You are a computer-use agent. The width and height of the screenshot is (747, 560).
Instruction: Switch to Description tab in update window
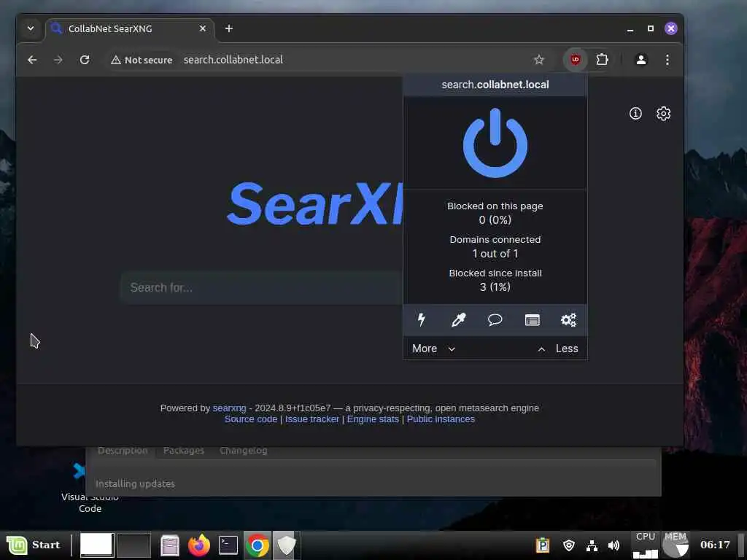pos(123,451)
